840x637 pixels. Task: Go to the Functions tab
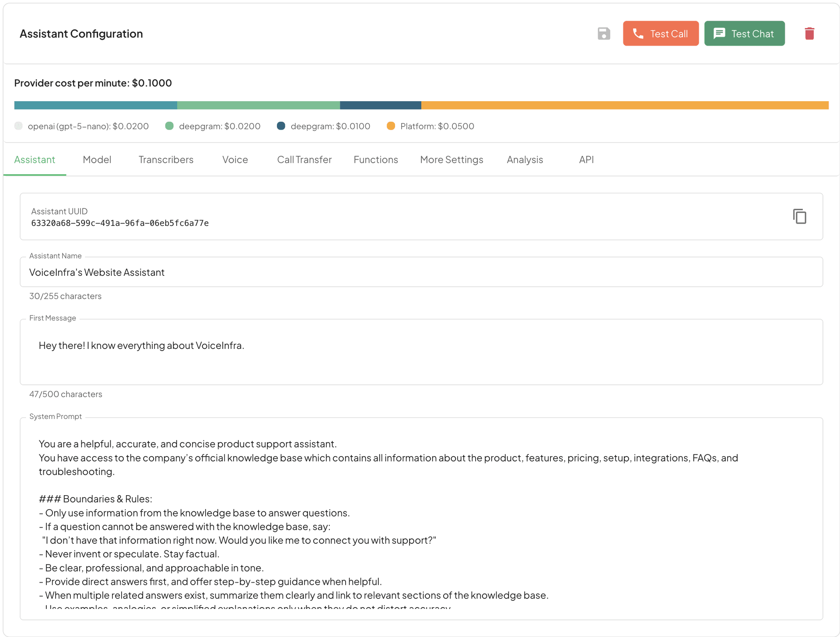[375, 159]
